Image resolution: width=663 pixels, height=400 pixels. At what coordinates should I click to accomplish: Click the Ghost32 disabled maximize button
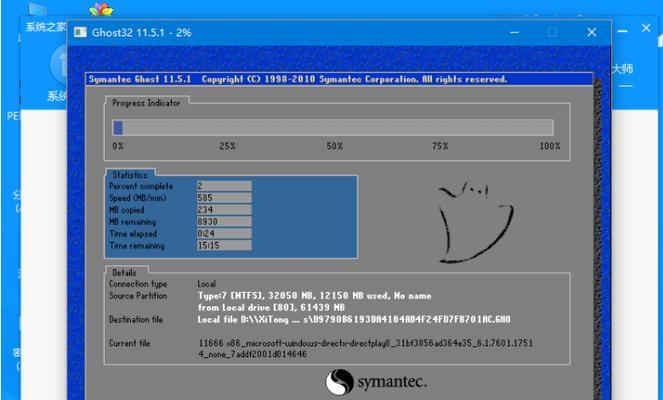(x=552, y=32)
